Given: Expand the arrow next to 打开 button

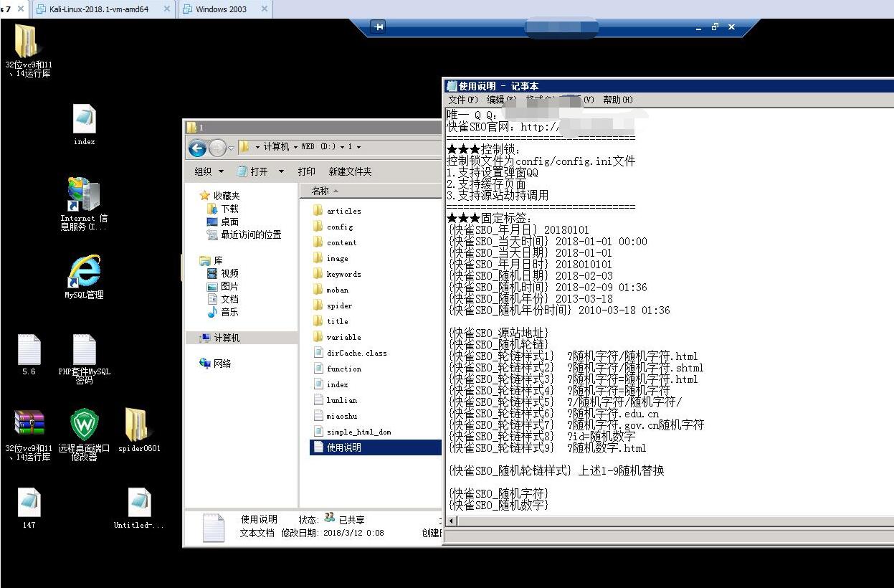Looking at the screenshot, I should [x=281, y=171].
